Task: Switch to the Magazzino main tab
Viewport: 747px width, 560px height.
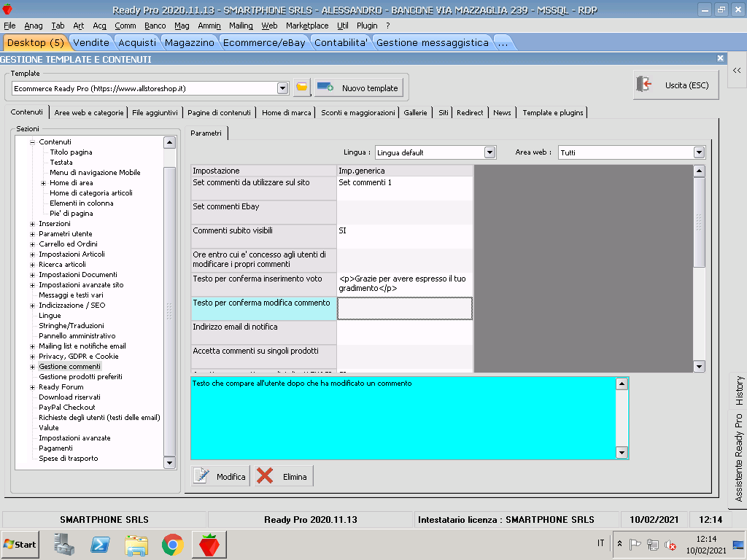Action: point(190,42)
